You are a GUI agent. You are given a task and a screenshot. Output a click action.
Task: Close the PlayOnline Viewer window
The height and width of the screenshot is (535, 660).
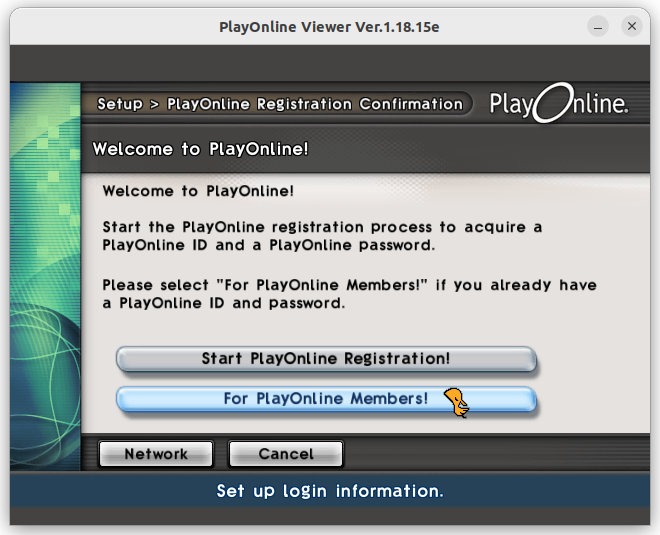coord(632,27)
